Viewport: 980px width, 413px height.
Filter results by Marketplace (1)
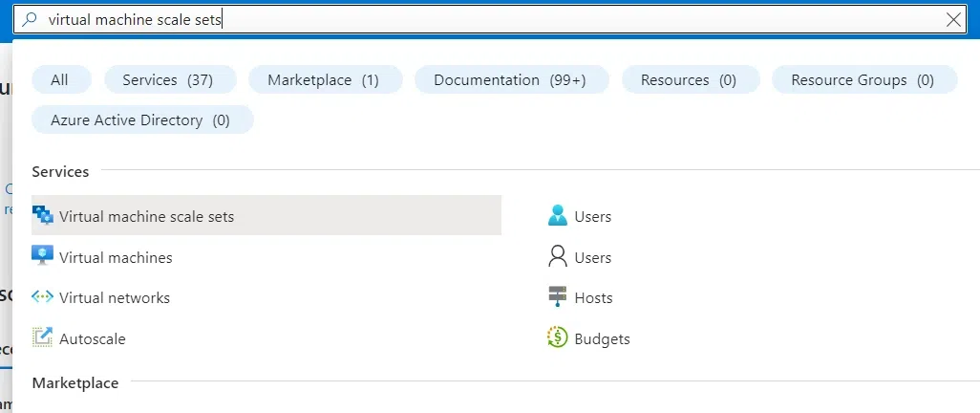(x=323, y=80)
